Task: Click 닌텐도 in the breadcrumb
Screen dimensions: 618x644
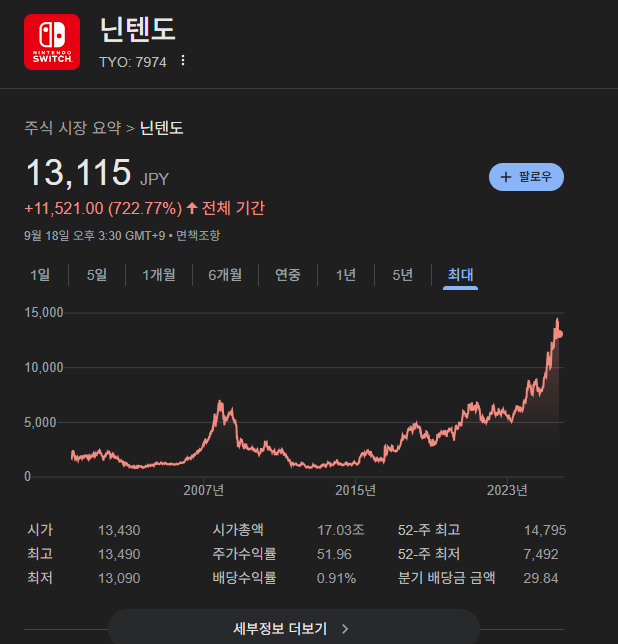Action: 161,128
